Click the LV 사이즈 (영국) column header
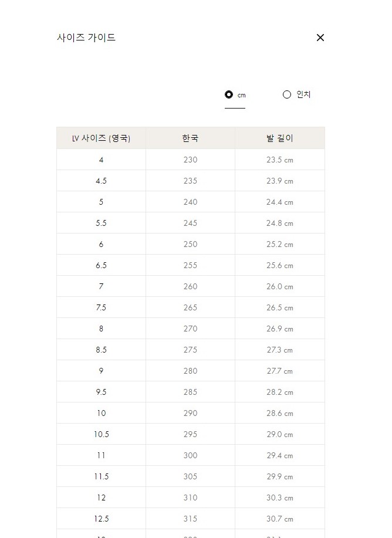Image resolution: width=392 pixels, height=538 pixels. coord(101,138)
